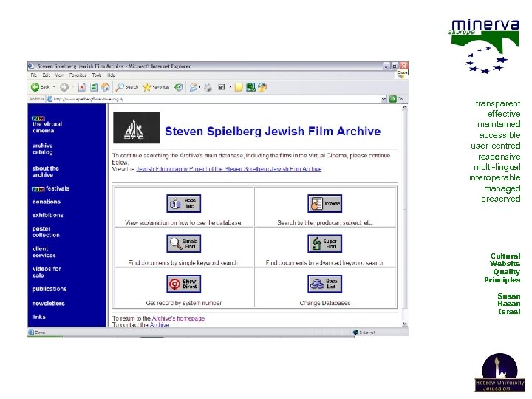Viewport: 532px width, 399px height.
Task: Click the Hebrew University Jerusalem logo
Action: coord(499,372)
